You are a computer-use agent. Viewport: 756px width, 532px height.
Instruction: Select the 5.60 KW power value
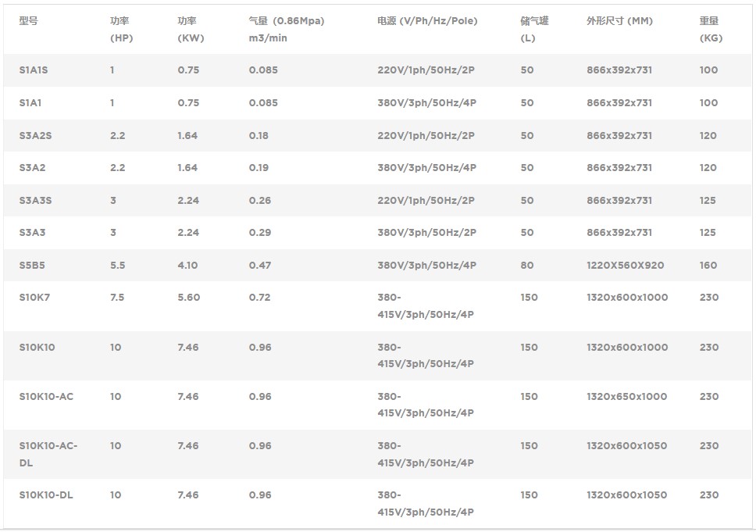click(x=188, y=298)
